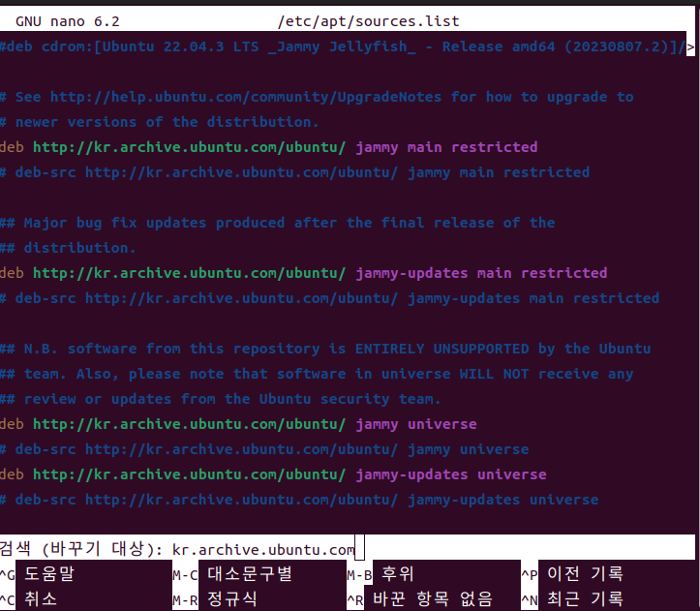Click 'deb ... jammy-updates universe' line

click(x=273, y=474)
